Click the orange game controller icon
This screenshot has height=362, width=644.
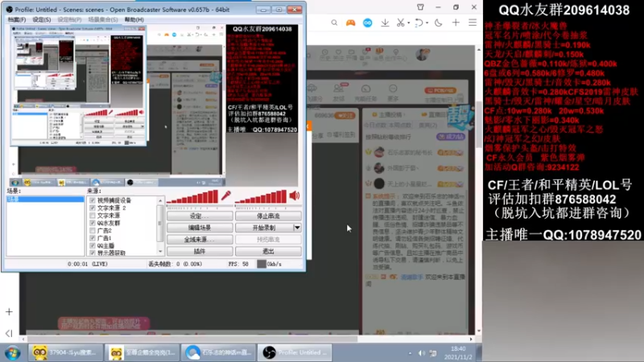pos(350,23)
